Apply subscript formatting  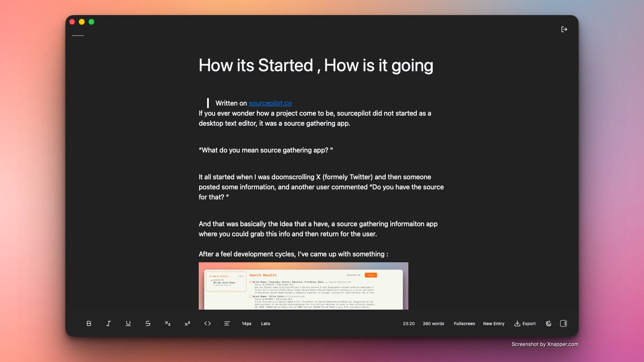[x=168, y=323]
